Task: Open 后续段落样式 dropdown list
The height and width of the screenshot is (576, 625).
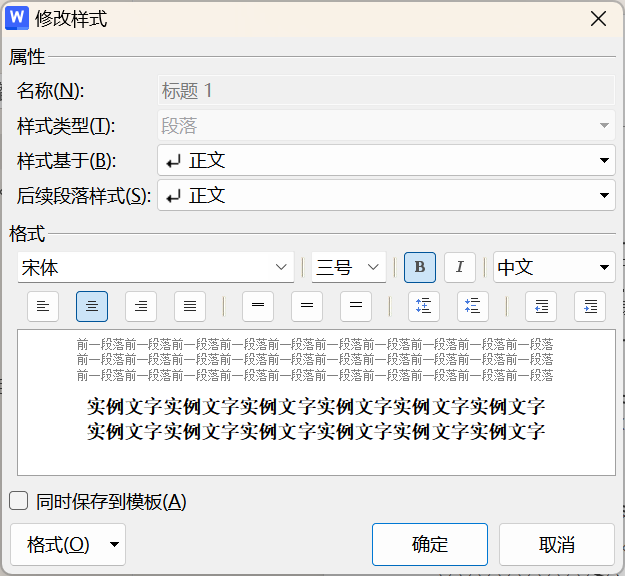Action: [386, 195]
